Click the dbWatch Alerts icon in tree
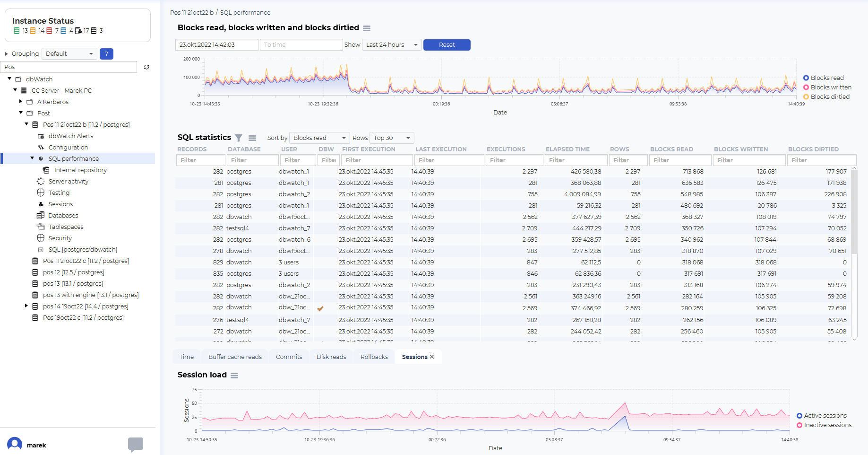The width and height of the screenshot is (868, 455). point(41,136)
